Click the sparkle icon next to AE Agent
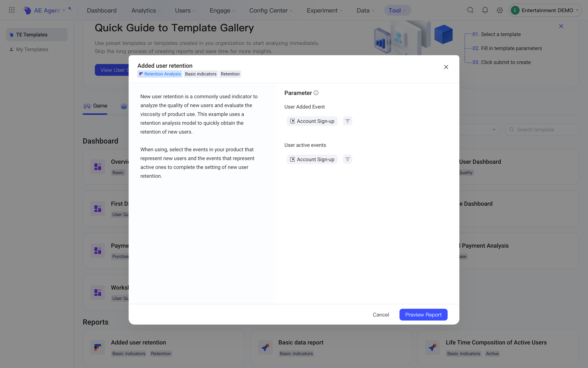 coord(70,9)
